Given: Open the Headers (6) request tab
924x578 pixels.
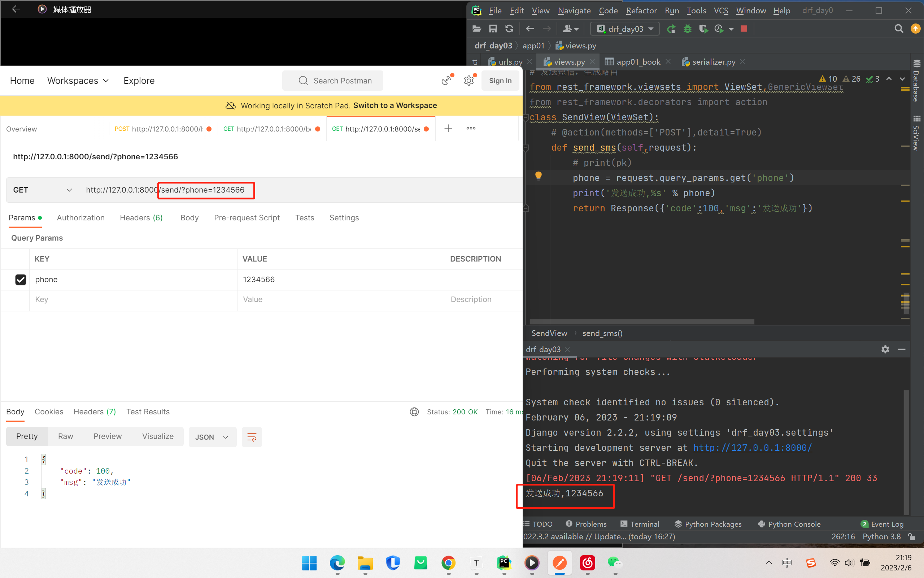Looking at the screenshot, I should pos(141,217).
